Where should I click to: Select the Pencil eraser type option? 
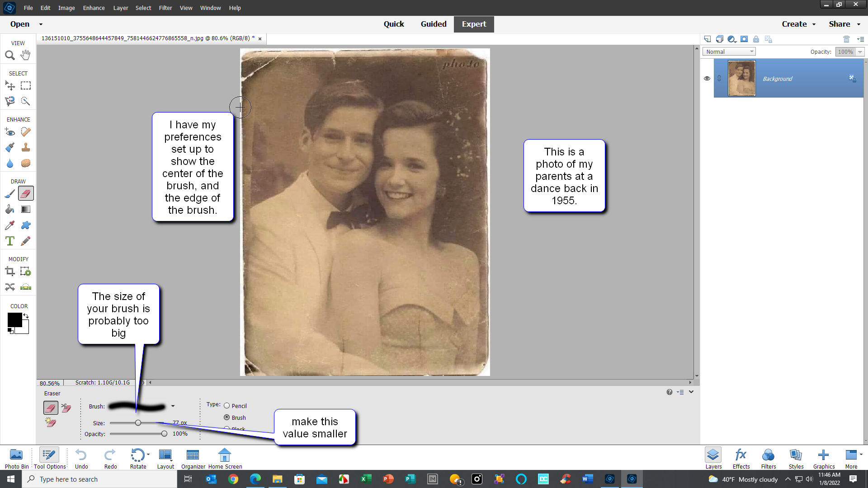coord(226,405)
